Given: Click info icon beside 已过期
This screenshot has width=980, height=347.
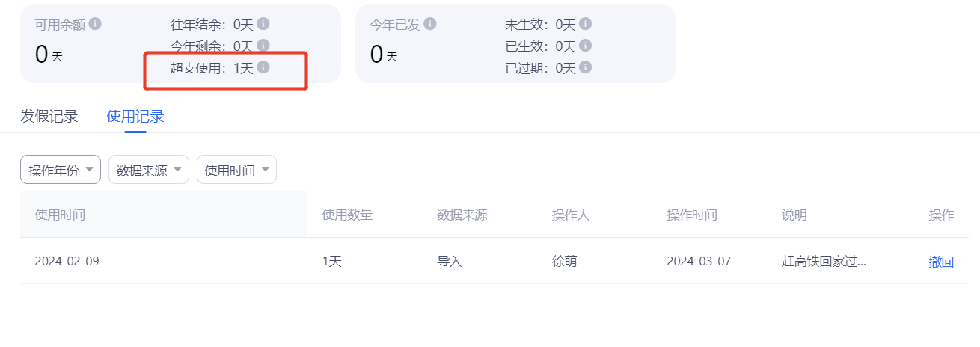Looking at the screenshot, I should [586, 67].
